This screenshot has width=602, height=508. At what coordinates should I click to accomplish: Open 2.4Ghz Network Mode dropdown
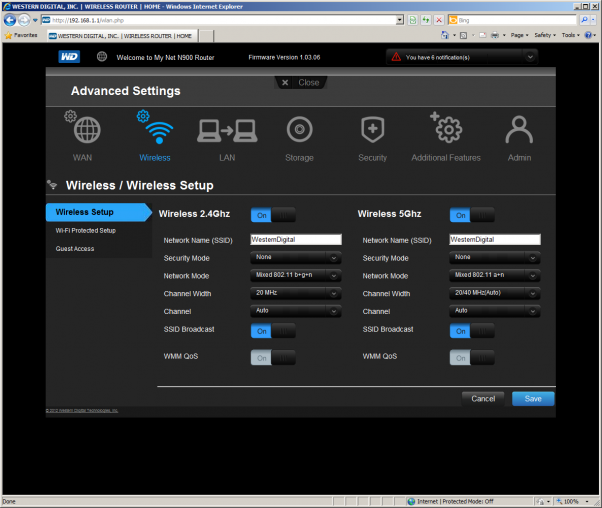[296, 275]
